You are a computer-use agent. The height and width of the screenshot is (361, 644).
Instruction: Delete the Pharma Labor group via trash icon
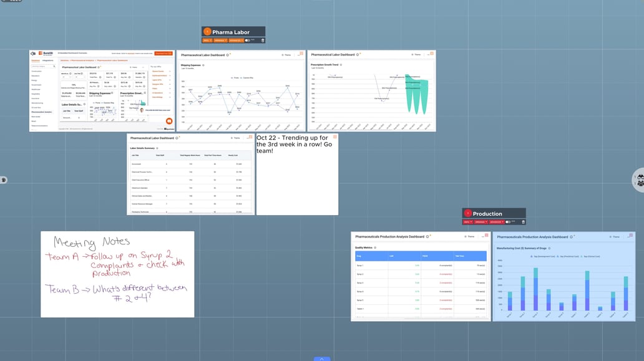(x=263, y=41)
